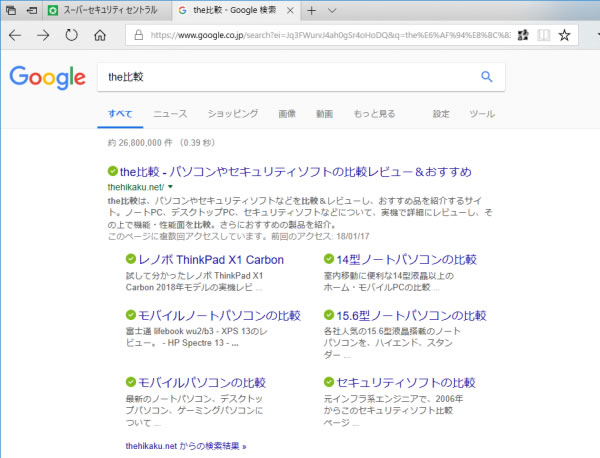Open the the比較 main result title link
Screen dimensions: 600x458
(295, 172)
